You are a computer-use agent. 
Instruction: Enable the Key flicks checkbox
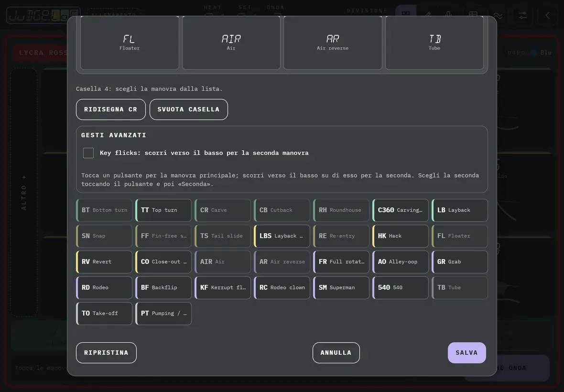point(88,153)
